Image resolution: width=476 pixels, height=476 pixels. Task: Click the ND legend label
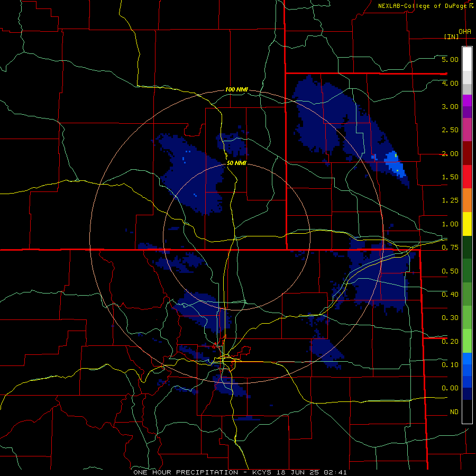pos(454,412)
